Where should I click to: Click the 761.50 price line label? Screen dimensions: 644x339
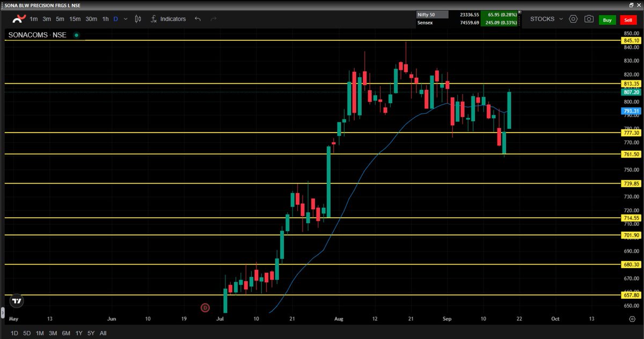click(x=631, y=154)
